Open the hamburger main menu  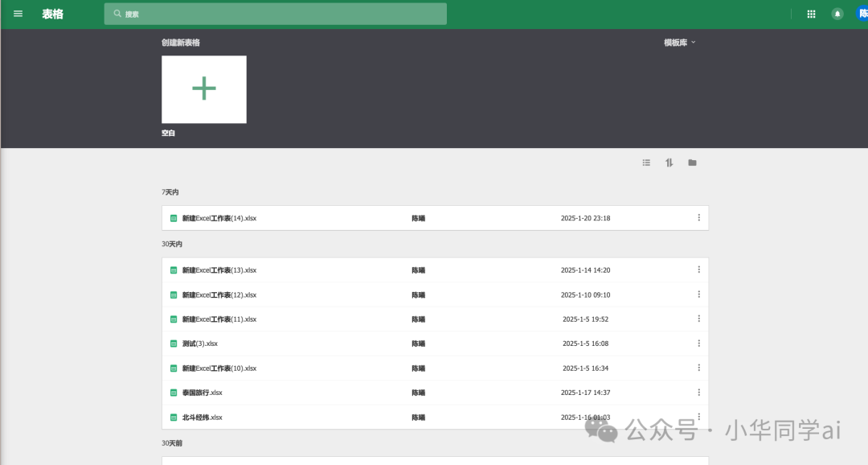click(18, 14)
